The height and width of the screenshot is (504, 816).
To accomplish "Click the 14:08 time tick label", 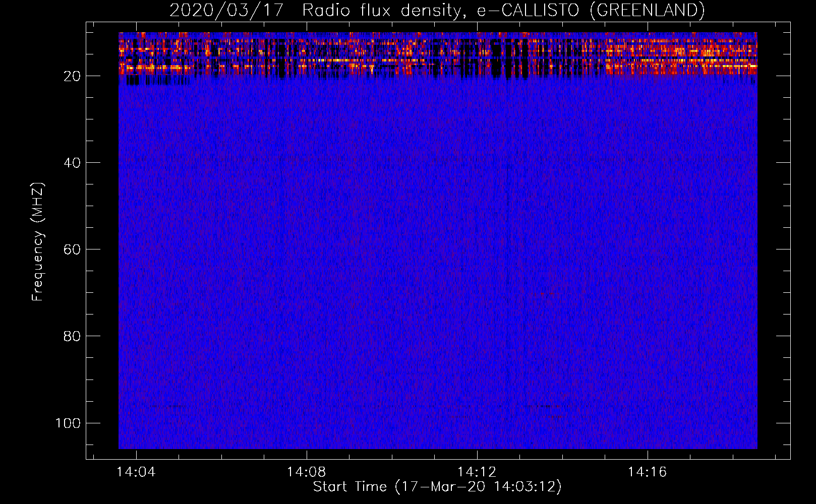I will pyautogui.click(x=306, y=472).
